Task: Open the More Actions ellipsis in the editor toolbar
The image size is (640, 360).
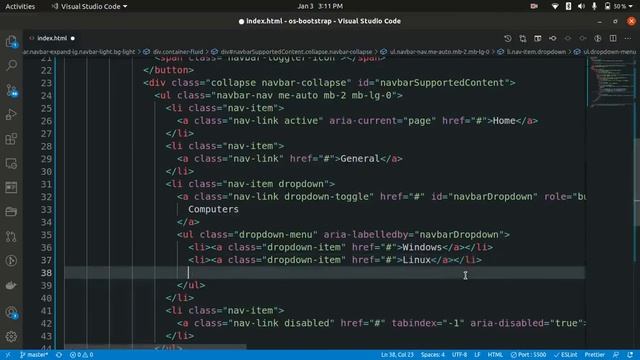Action: (628, 38)
